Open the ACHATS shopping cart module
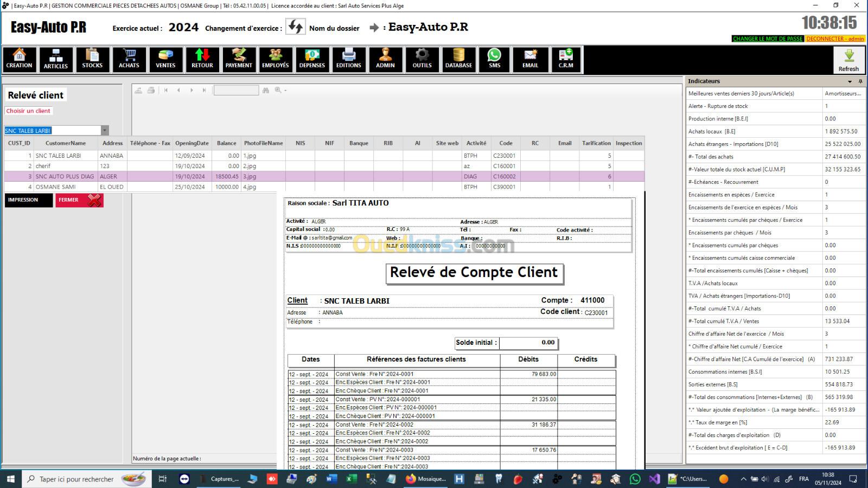This screenshot has height=488, width=868. (x=129, y=59)
